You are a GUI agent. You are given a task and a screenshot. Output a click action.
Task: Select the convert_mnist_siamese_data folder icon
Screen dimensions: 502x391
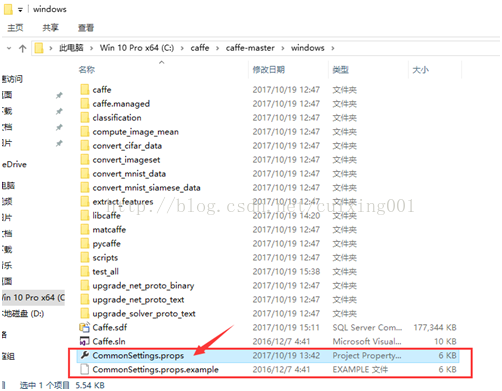[x=85, y=187]
